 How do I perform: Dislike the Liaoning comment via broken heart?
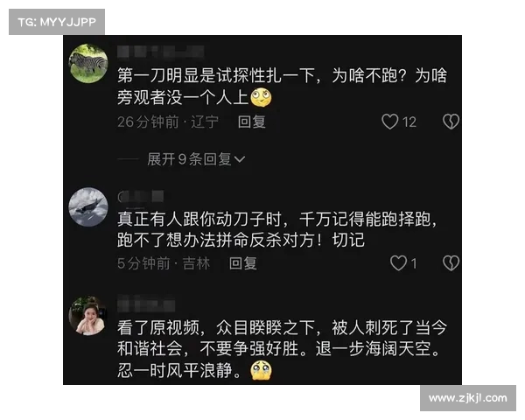[x=451, y=122]
